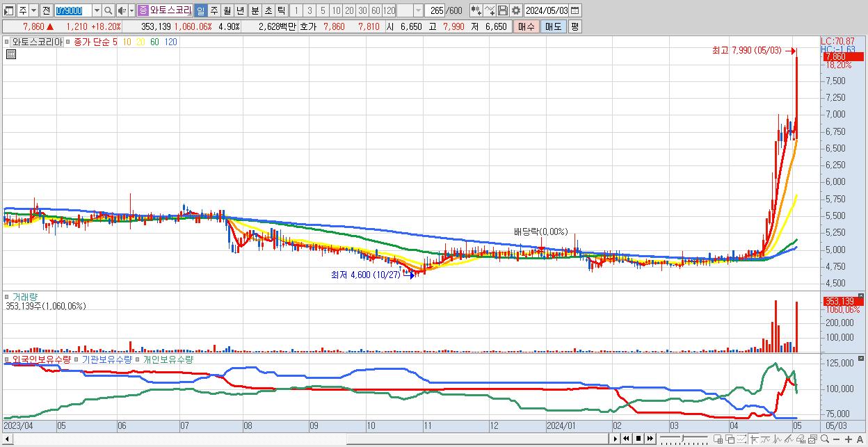The height and width of the screenshot is (447, 868).
Task: Adjust the playback speed slider at bottom
Action: [x=684, y=439]
